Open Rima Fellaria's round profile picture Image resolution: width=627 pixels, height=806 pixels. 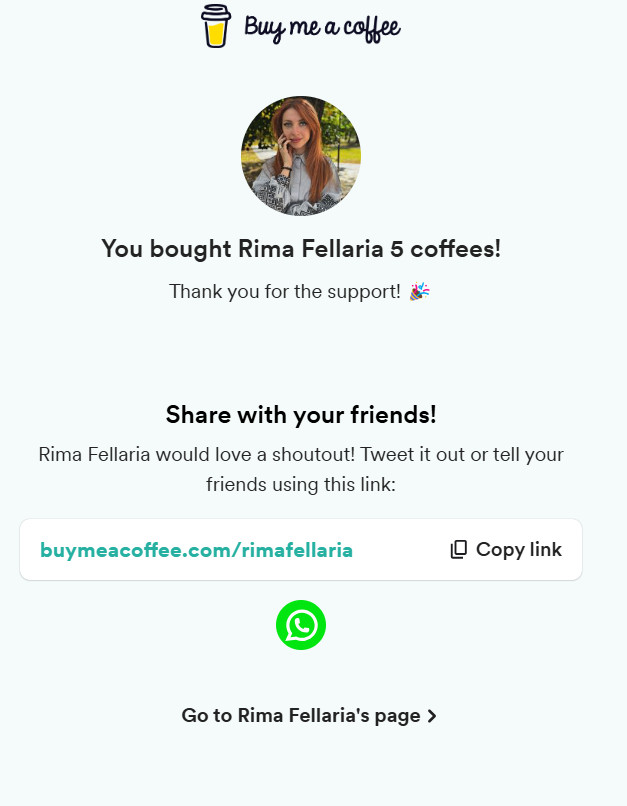[301, 155]
